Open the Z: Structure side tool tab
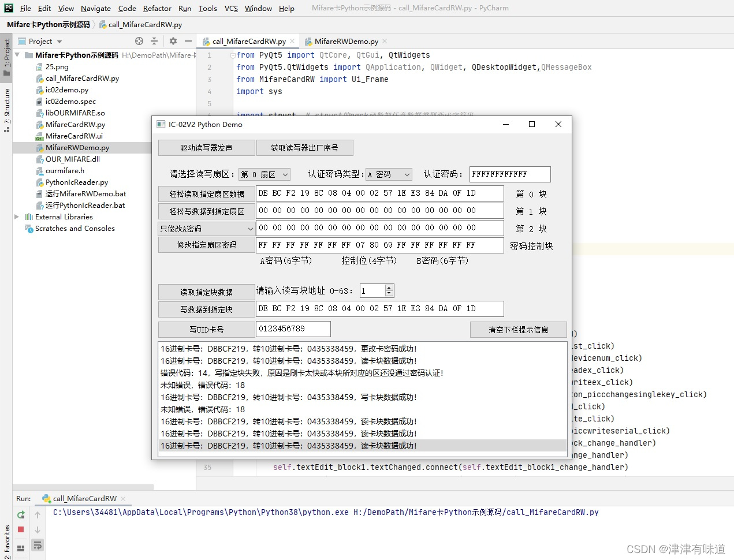The image size is (734, 560). 6,110
